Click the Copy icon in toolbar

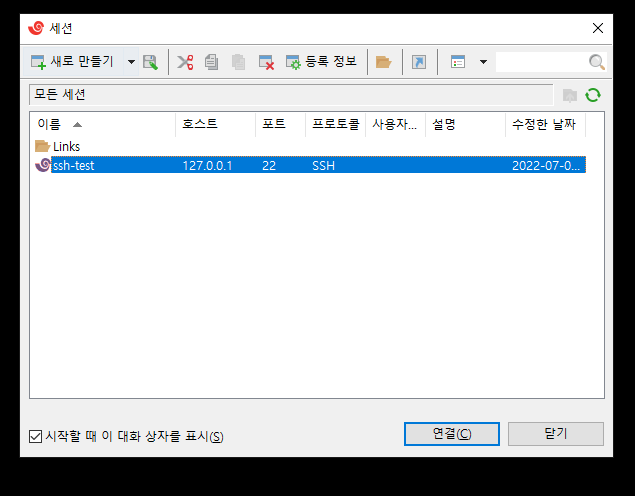[x=211, y=62]
